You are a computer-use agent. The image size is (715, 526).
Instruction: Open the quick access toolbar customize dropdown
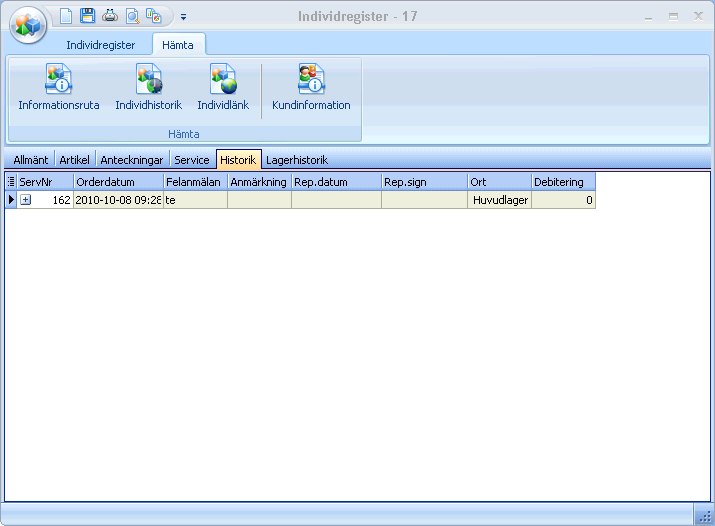coord(184,17)
